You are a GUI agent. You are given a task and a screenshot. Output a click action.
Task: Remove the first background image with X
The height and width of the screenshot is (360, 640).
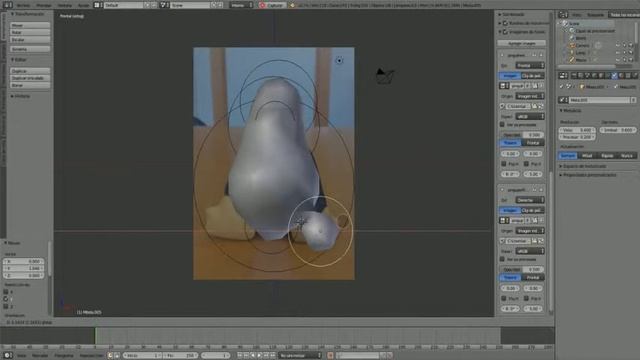coord(541,55)
